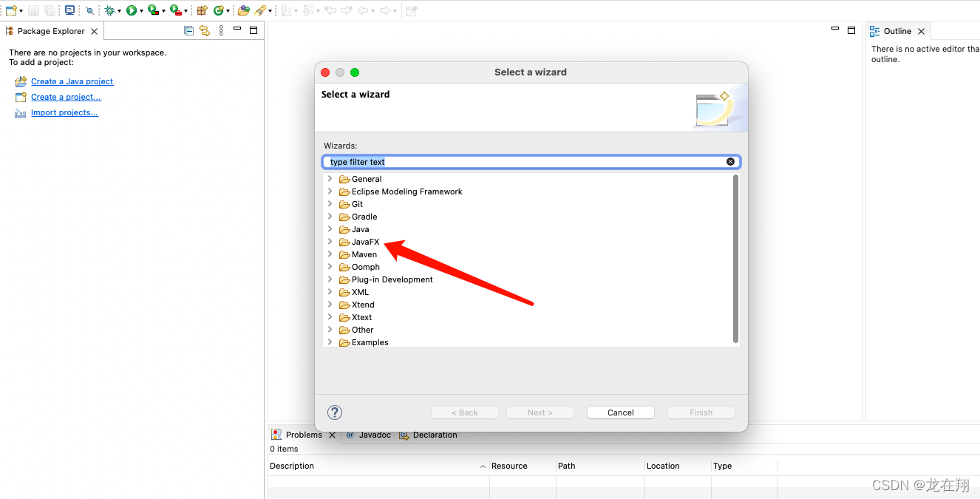Viewport: 980px width, 499px height.
Task: Click the Profile toolbar icon
Action: [x=176, y=10]
